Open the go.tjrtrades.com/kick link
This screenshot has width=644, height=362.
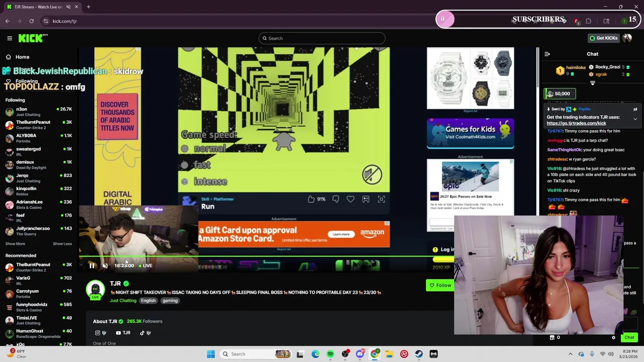(576, 123)
